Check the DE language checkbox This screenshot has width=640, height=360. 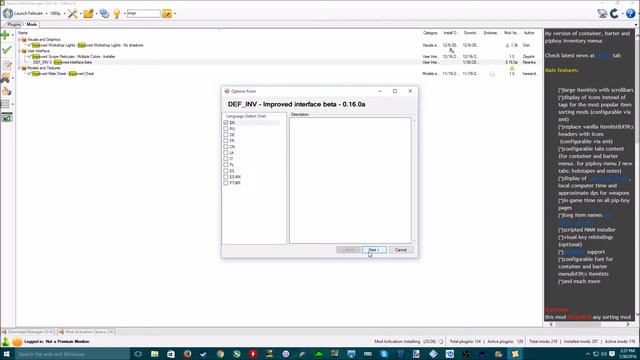coord(226,135)
